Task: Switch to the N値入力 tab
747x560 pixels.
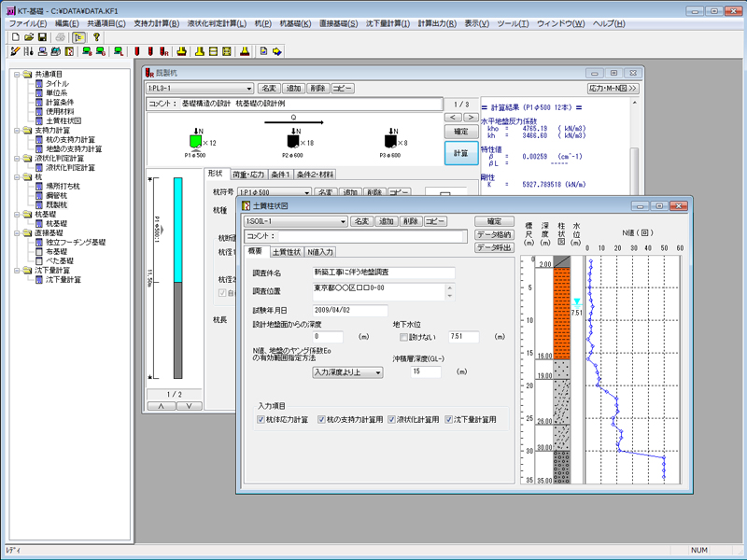Action: [320, 252]
